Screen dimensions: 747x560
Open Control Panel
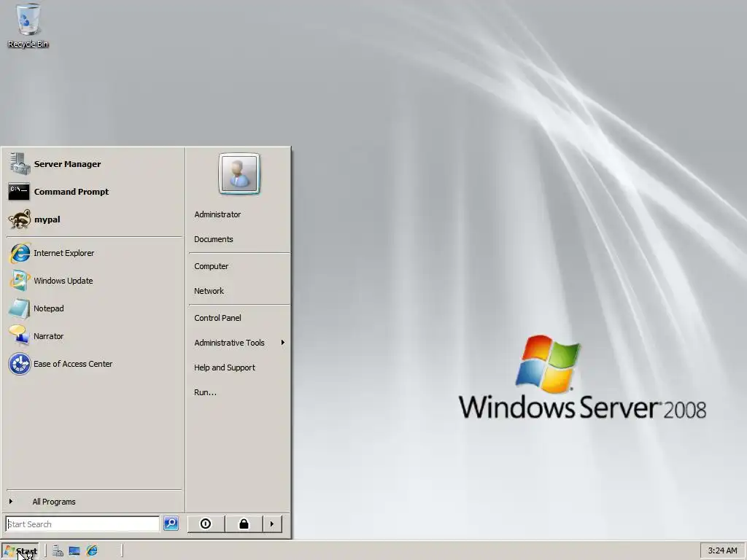217,318
